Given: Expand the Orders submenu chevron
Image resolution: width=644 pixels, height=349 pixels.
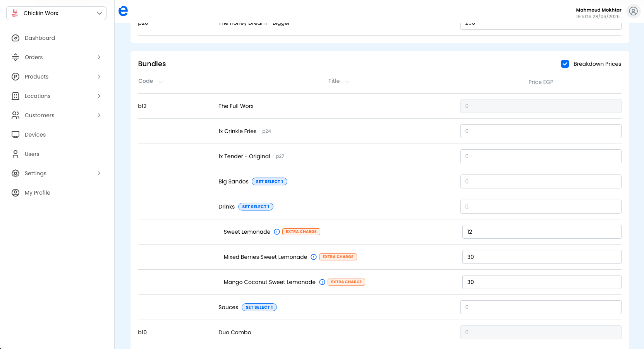Looking at the screenshot, I should (99, 57).
